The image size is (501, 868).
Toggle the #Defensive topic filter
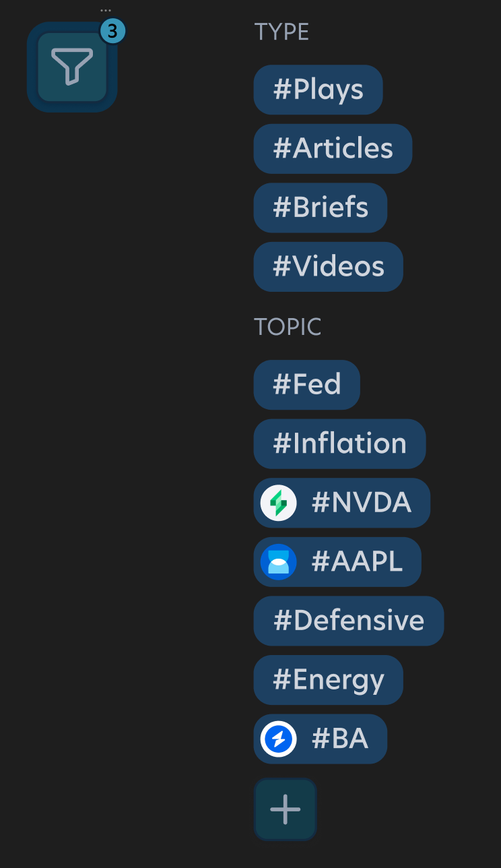[348, 621]
